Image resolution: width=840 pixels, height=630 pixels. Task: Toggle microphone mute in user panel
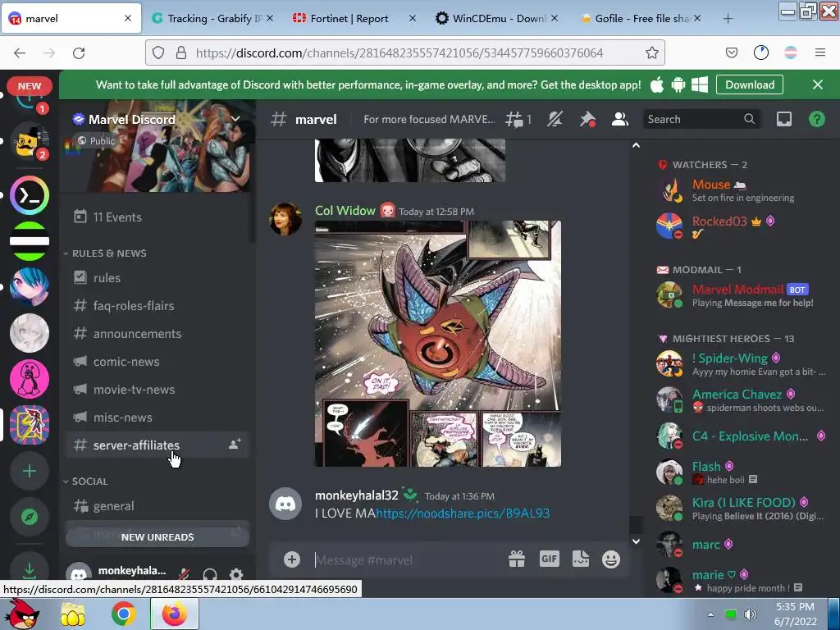pos(185,573)
